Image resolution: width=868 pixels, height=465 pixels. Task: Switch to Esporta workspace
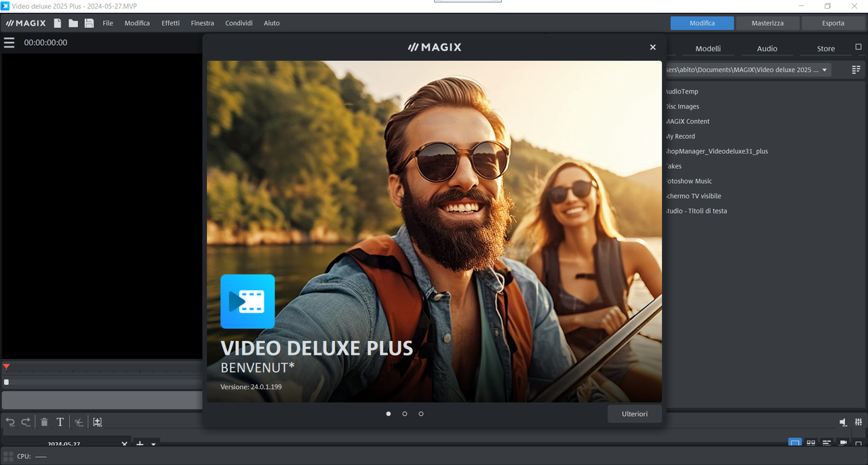(x=833, y=23)
